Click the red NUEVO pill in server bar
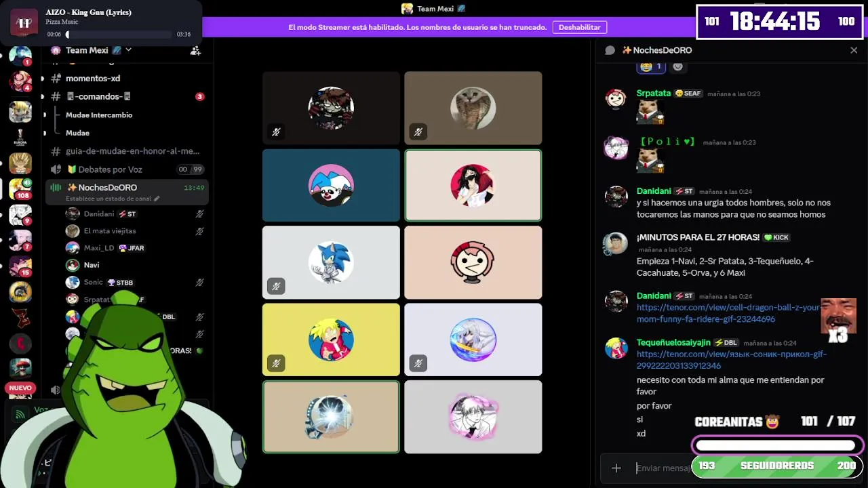The height and width of the screenshot is (488, 868). pos(20,388)
